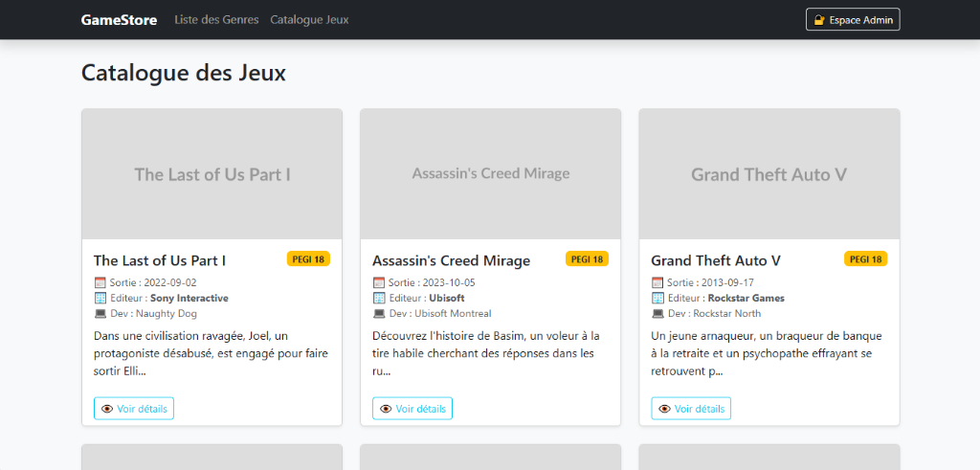Click The Last of Us Part I thumbnail
Image resolution: width=980 pixels, height=470 pixels.
(x=212, y=174)
